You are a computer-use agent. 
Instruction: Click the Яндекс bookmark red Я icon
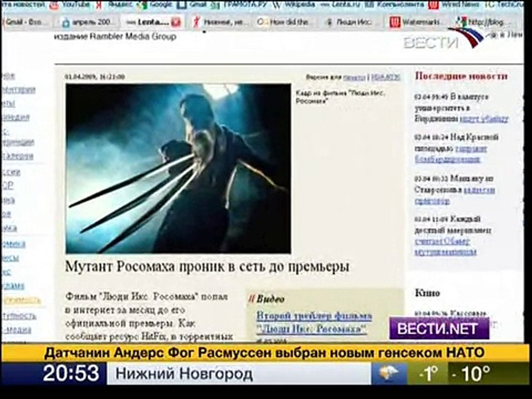tap(99, 5)
